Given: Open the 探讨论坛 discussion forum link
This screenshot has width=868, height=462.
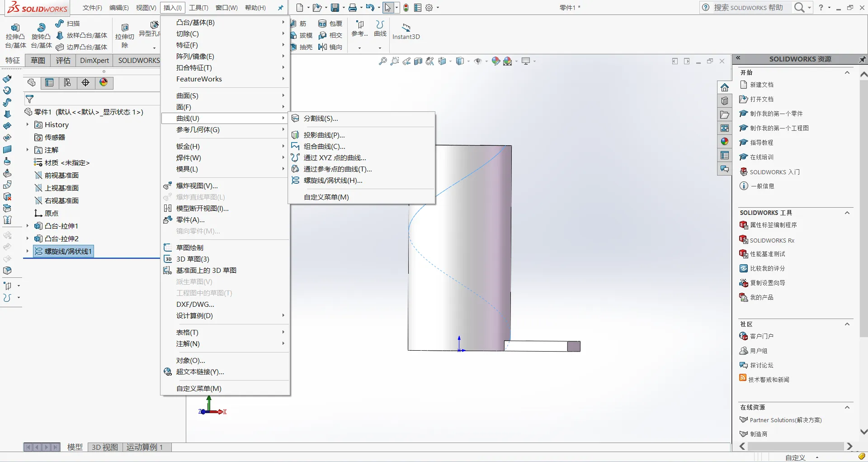Looking at the screenshot, I should [762, 365].
